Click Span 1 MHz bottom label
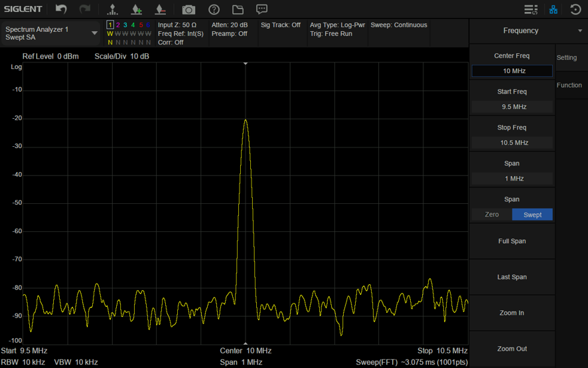Screen dimensions: 588x368 point(241,363)
